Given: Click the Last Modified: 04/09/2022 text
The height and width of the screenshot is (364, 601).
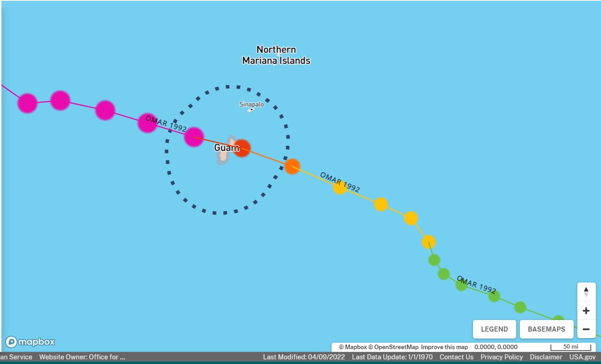Looking at the screenshot, I should point(304,357).
